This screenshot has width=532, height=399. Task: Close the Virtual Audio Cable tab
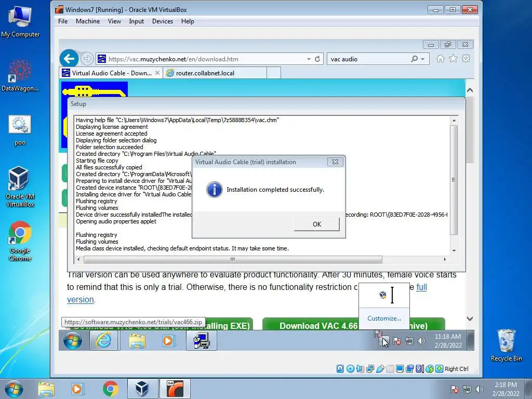point(157,73)
